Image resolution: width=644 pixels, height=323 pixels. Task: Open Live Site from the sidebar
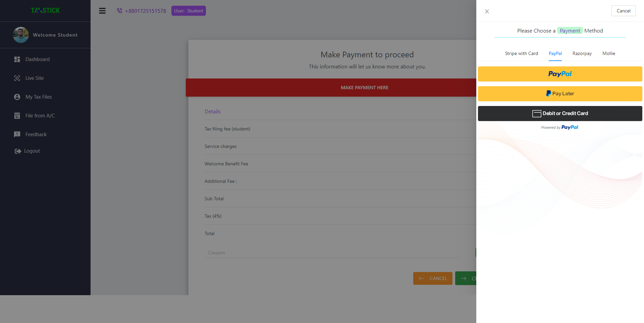pos(35,78)
